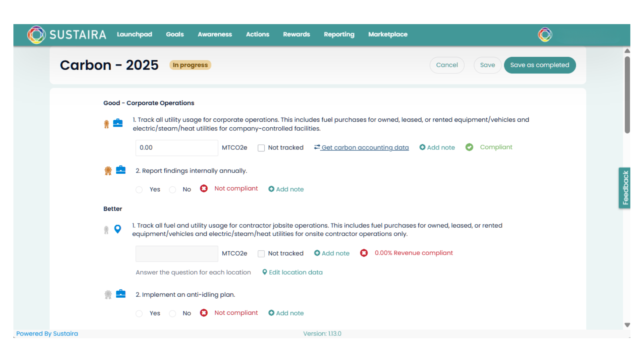Enable Not tracked for corporate utility usage
This screenshot has height=362, width=644.
coord(261,148)
